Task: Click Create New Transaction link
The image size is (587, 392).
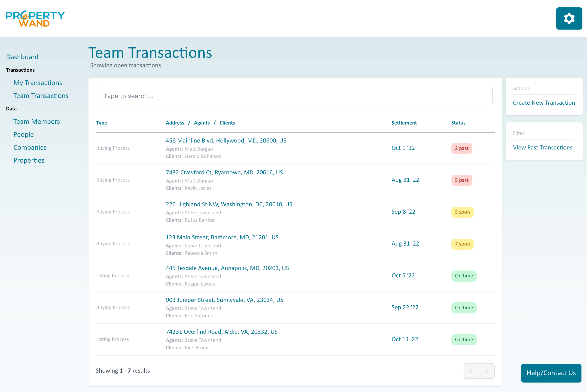Action: (544, 103)
